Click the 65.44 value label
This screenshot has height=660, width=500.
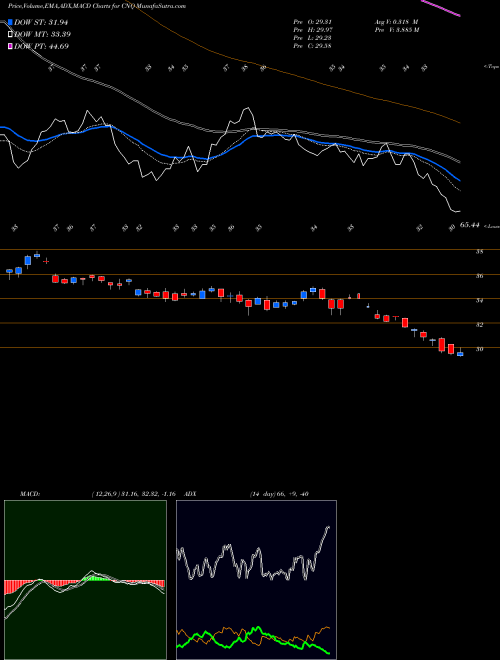pos(470,226)
